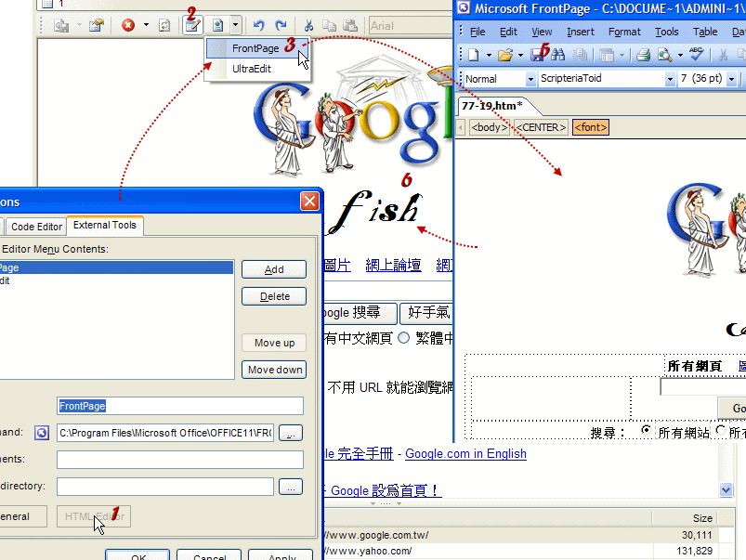Screen dimensions: 746x560
Task: Click the Arial font name box
Action: click(411, 26)
